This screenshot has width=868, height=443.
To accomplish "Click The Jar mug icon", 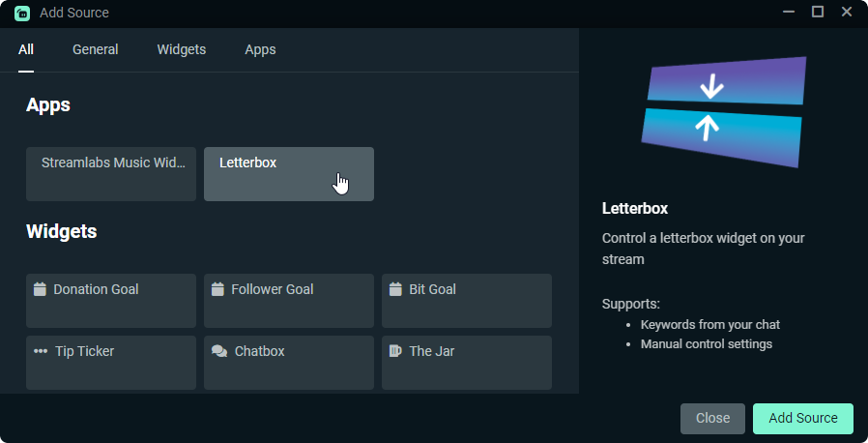I will [x=395, y=351].
